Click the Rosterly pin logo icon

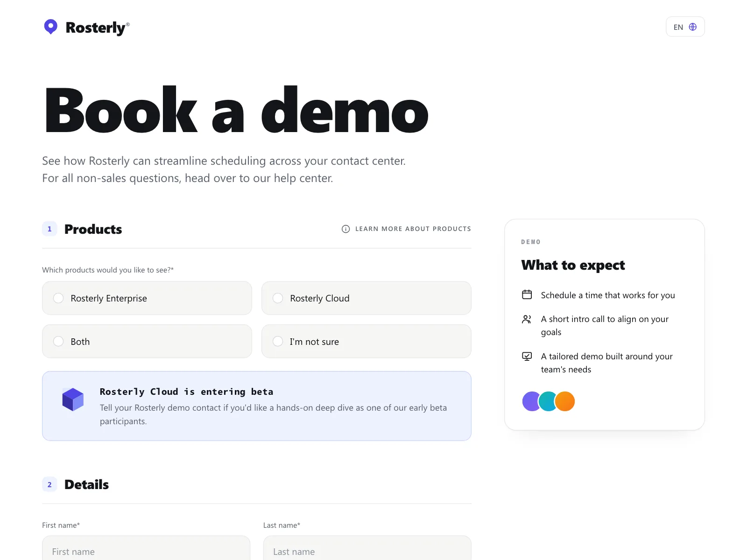pyautogui.click(x=50, y=27)
